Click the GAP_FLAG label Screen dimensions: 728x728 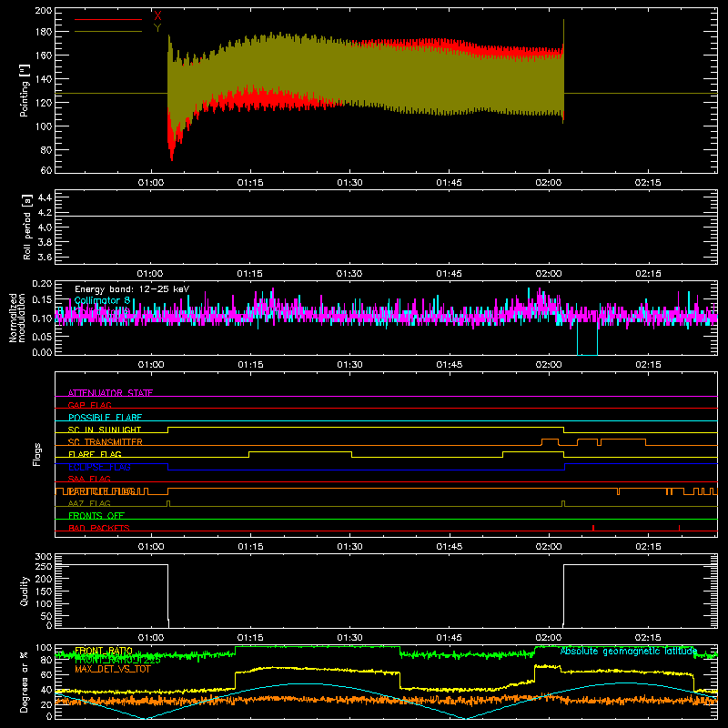click(89, 405)
